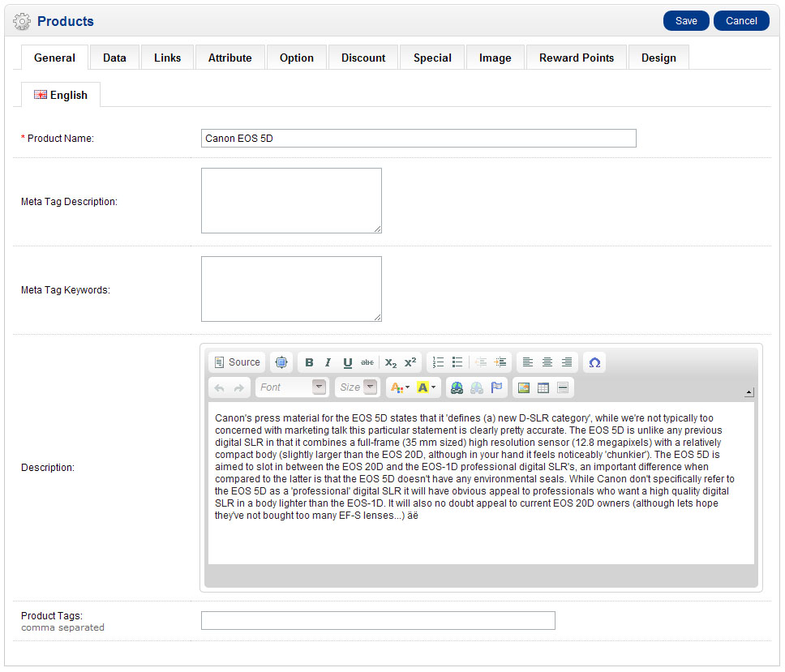Insert a special character with omega icon
Screen dimensions: 785x672
point(594,362)
